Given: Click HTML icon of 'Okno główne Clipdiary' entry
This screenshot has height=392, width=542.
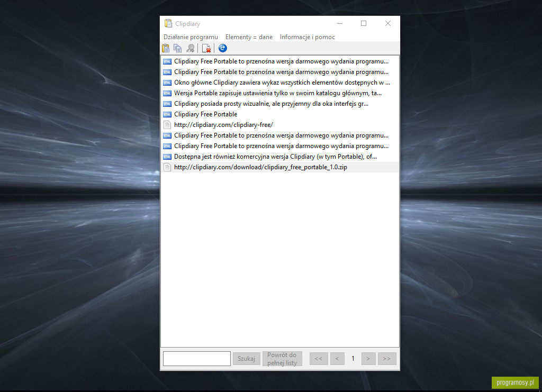Looking at the screenshot, I should pos(167,83).
